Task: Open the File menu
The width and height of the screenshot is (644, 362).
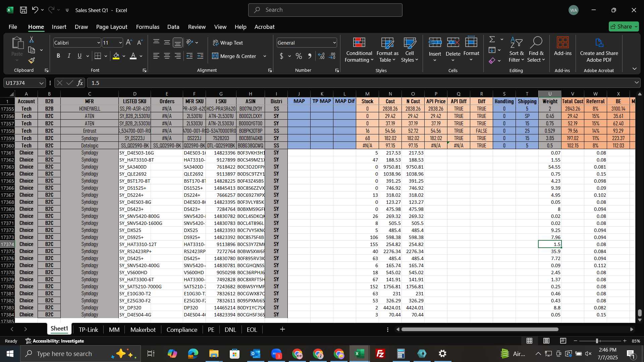Action: click(x=13, y=27)
